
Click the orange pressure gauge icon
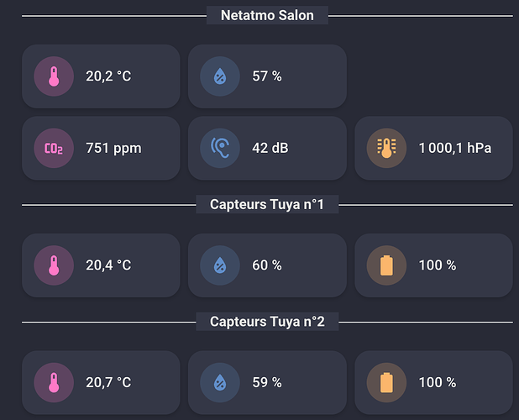tap(386, 149)
